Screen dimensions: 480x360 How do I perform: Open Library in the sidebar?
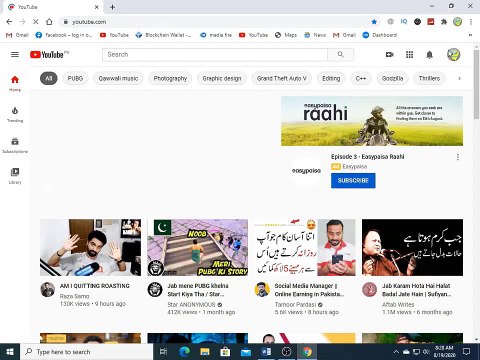pyautogui.click(x=15, y=176)
